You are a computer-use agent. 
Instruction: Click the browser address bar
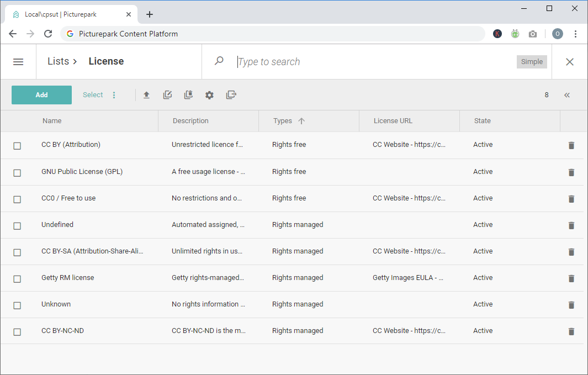click(273, 34)
